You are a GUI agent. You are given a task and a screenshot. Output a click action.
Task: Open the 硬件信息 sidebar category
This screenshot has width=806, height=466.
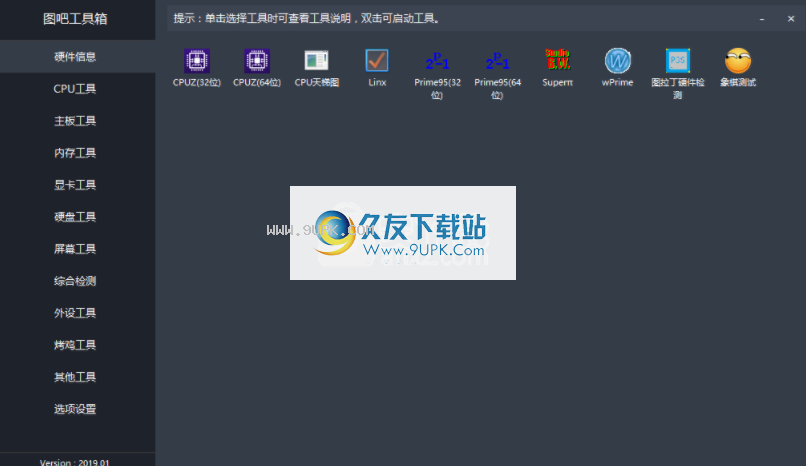tap(78, 57)
